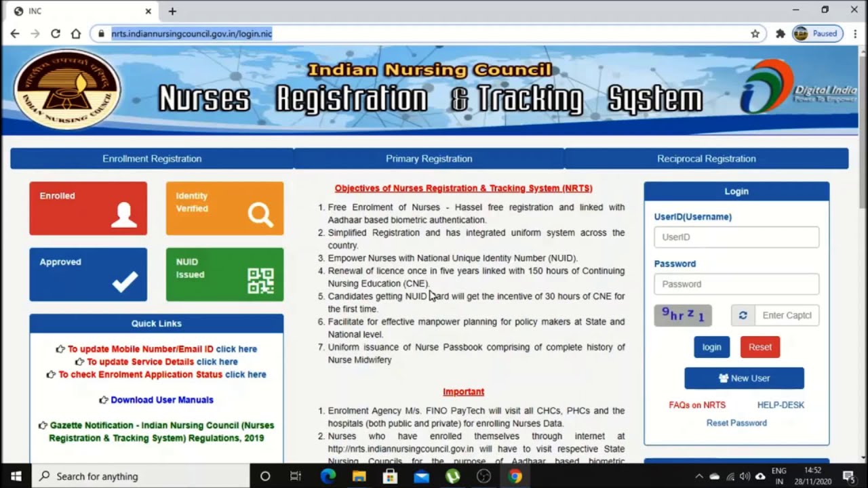
Task: Open the Primary Registration tab
Action: coord(429,159)
